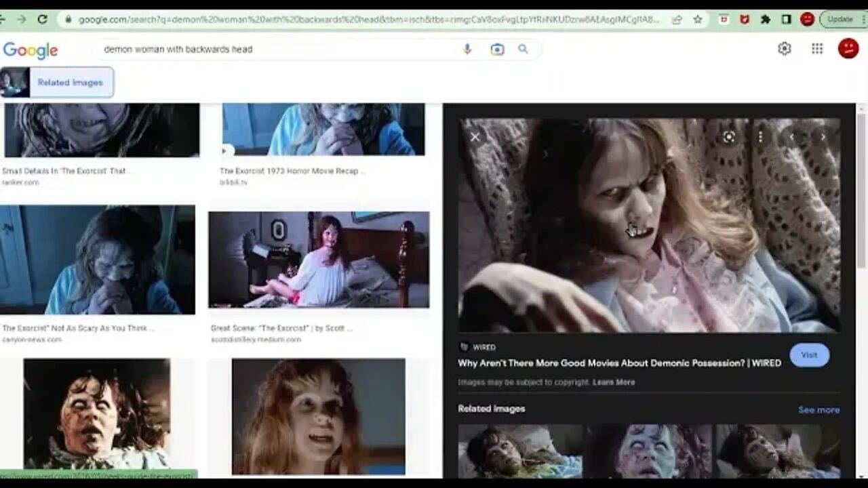Open the Extensions puzzle piece menu
Viewport: 868px width, 488px height.
click(766, 20)
